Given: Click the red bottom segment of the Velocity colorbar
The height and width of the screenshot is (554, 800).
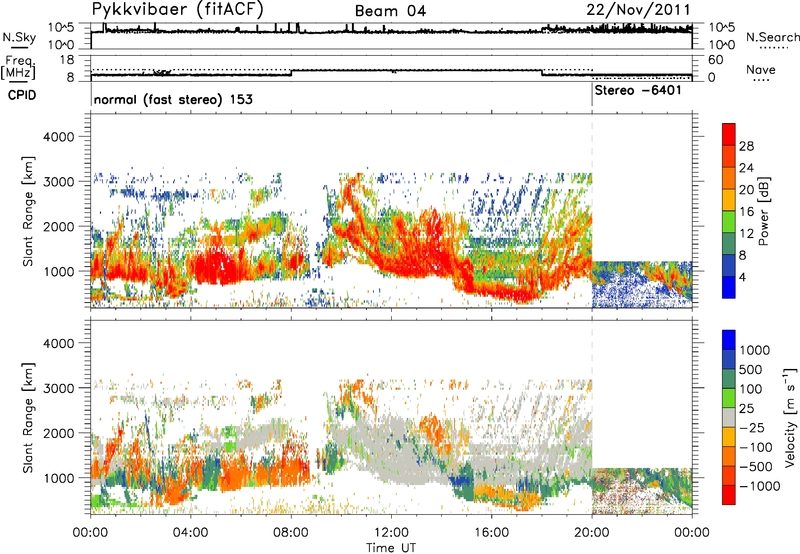Looking at the screenshot, I should click(x=729, y=495).
